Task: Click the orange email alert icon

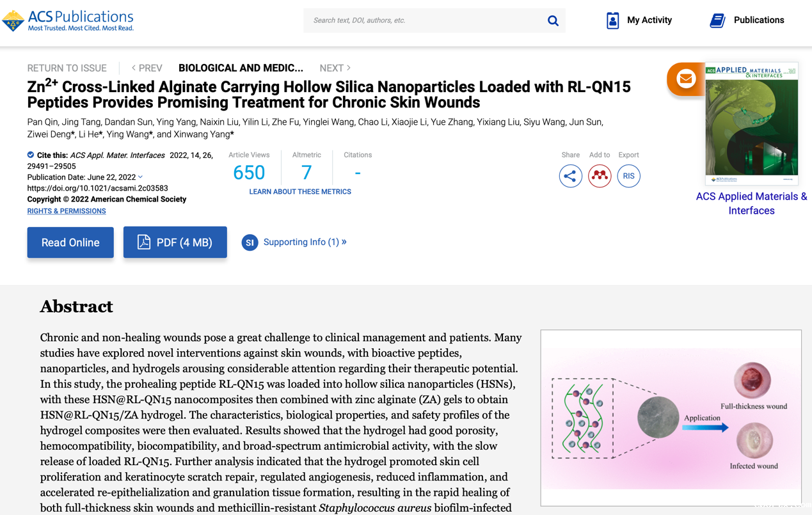Action: pos(685,79)
